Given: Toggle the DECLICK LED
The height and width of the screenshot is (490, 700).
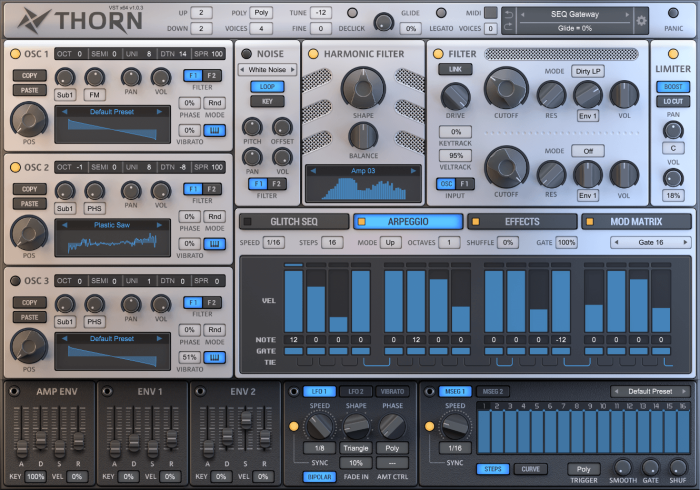Looking at the screenshot, I should point(352,13).
